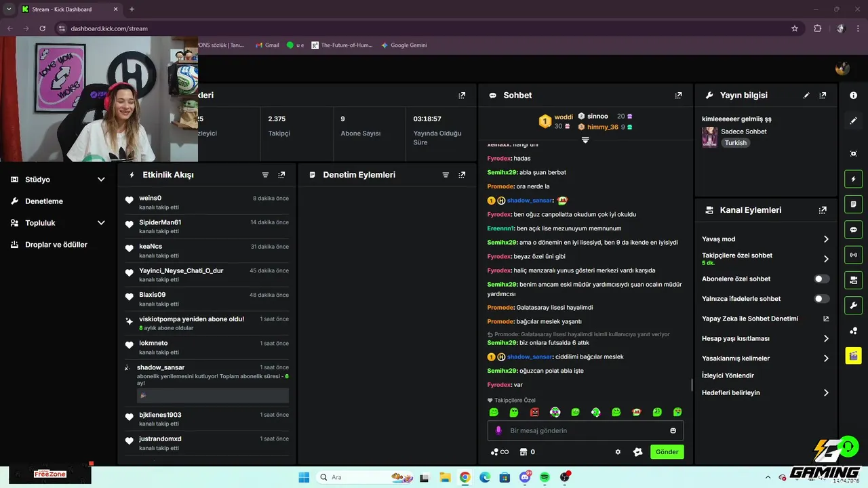Open Hedefleri belirleyin options arrow
The height and width of the screenshot is (488, 868).
pos(826,392)
